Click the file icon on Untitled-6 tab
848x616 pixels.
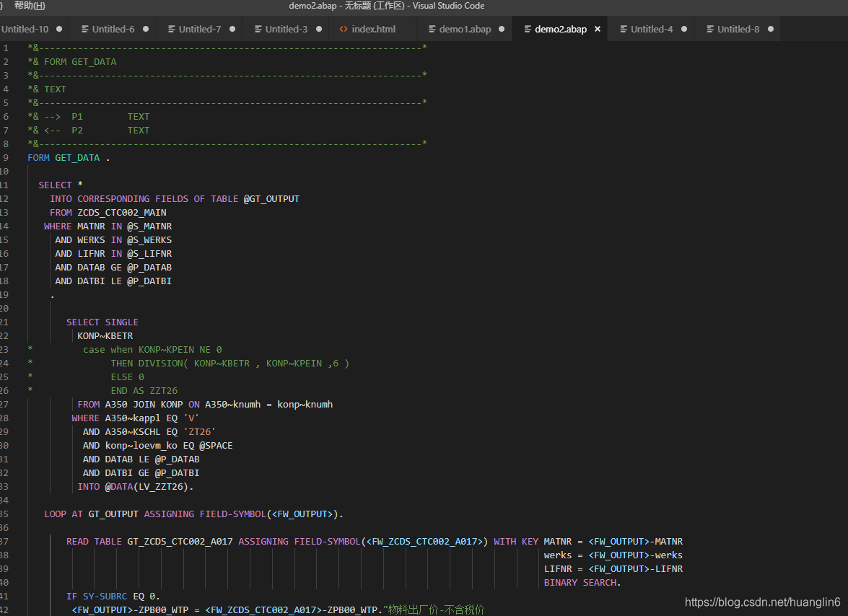click(85, 29)
